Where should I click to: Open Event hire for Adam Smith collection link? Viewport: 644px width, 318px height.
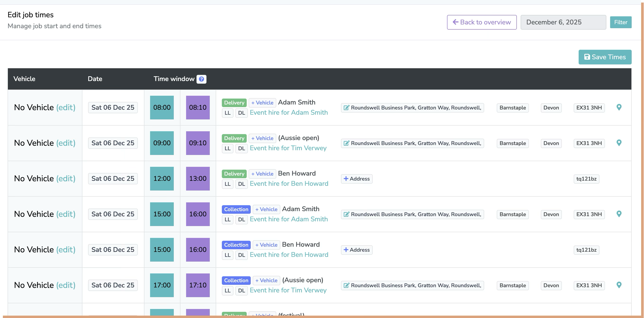[289, 219]
